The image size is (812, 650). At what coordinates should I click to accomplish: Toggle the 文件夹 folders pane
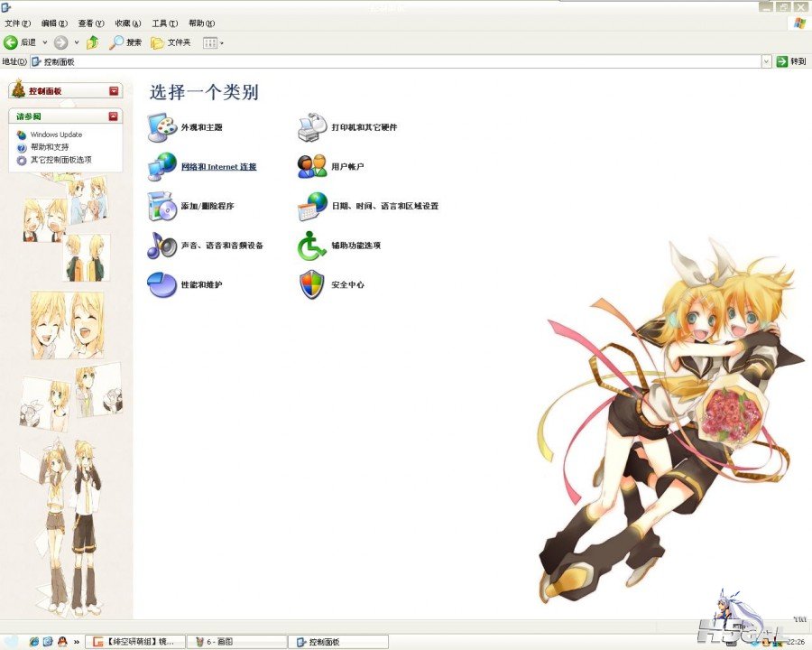coord(171,42)
